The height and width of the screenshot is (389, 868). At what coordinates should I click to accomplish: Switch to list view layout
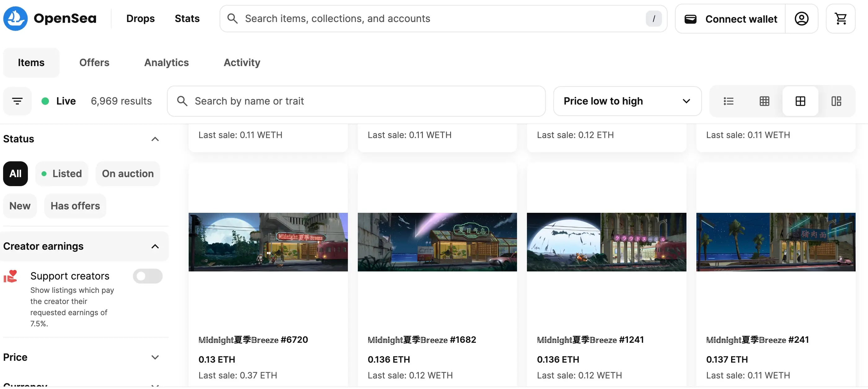coord(728,101)
